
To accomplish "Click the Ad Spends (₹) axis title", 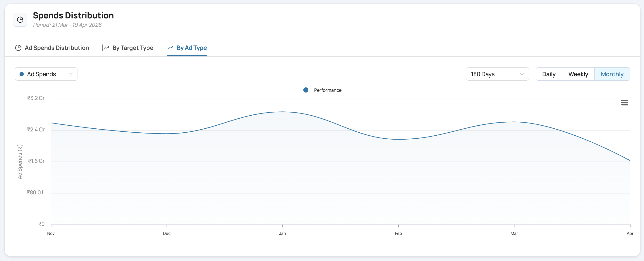I will click(x=20, y=162).
